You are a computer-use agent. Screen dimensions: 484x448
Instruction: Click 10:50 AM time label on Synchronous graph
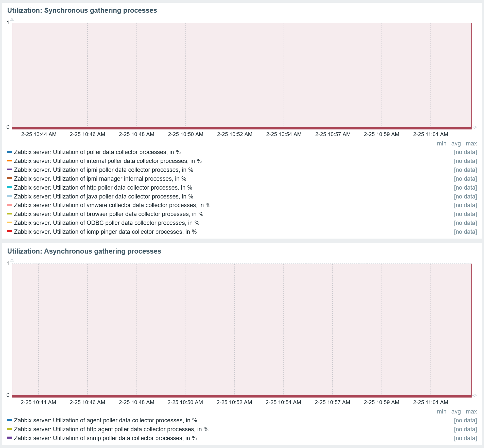[186, 134]
